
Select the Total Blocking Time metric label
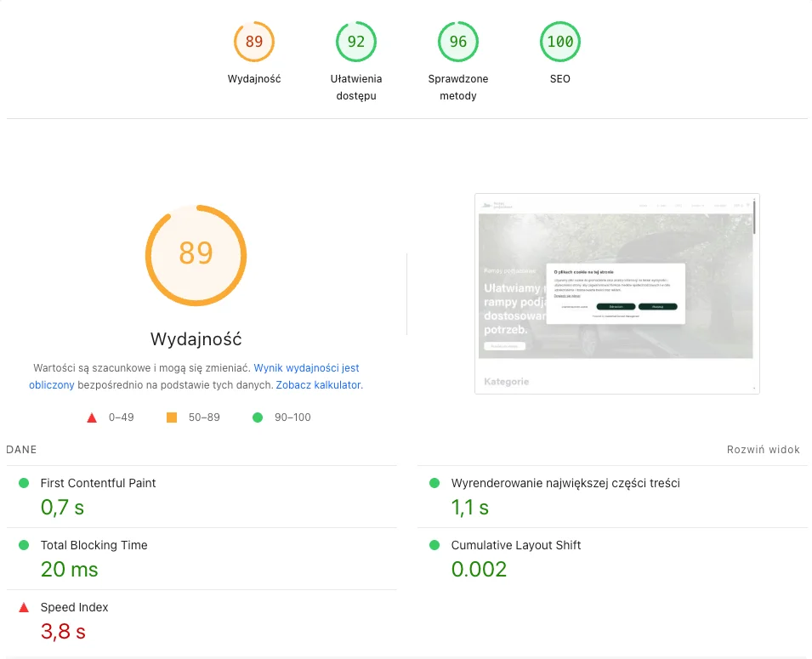pos(94,545)
